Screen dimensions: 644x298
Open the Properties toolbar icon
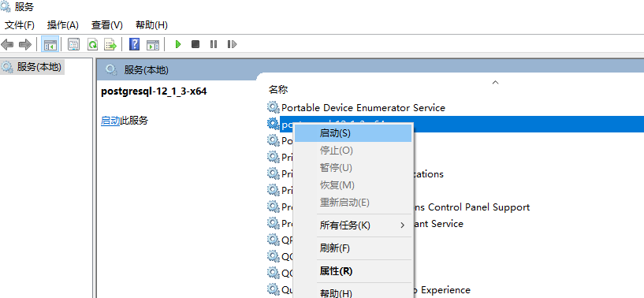pyautogui.click(x=73, y=44)
